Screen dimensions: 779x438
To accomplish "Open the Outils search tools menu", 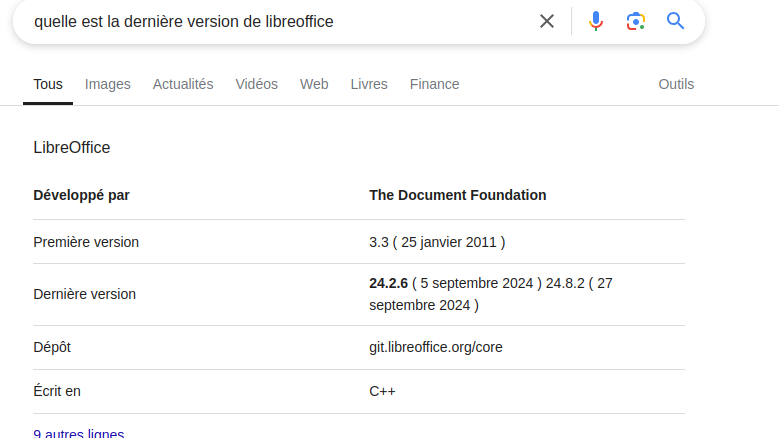I will coord(676,85).
